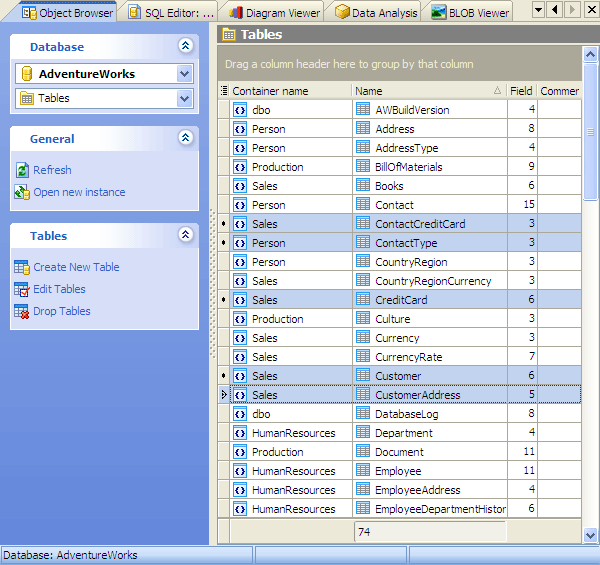Select the CountryRegion table name
600x565 pixels.
pyautogui.click(x=411, y=262)
